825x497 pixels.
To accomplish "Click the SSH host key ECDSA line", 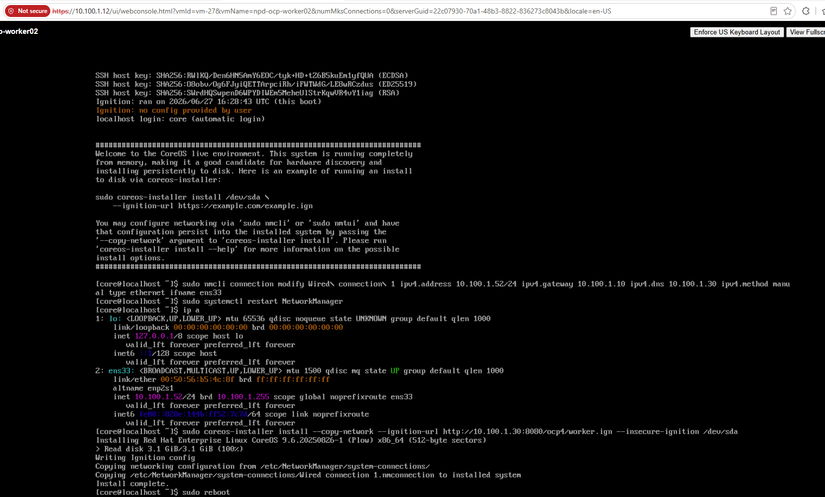I will click(251, 75).
